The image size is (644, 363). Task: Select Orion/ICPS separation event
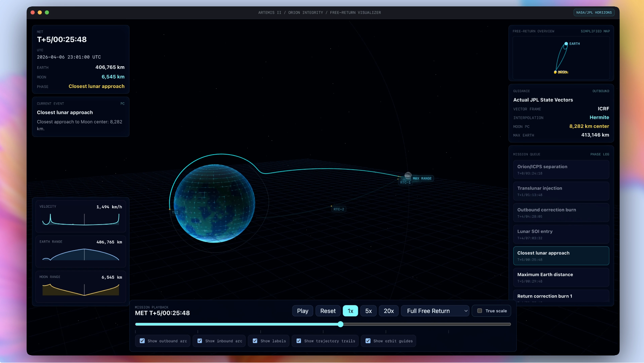click(x=561, y=170)
